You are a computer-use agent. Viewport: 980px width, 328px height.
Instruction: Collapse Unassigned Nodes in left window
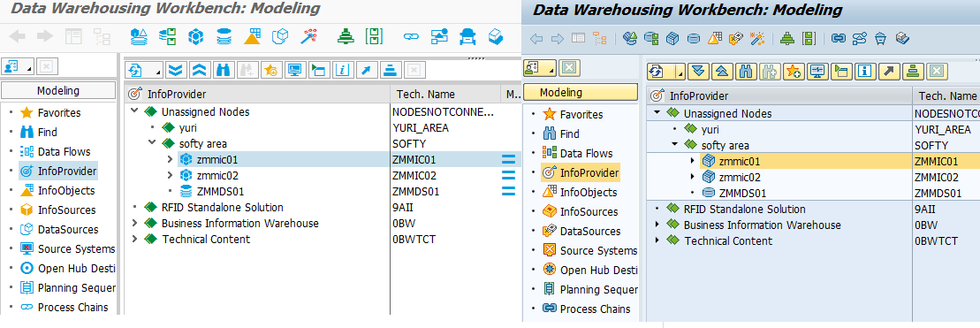click(134, 111)
